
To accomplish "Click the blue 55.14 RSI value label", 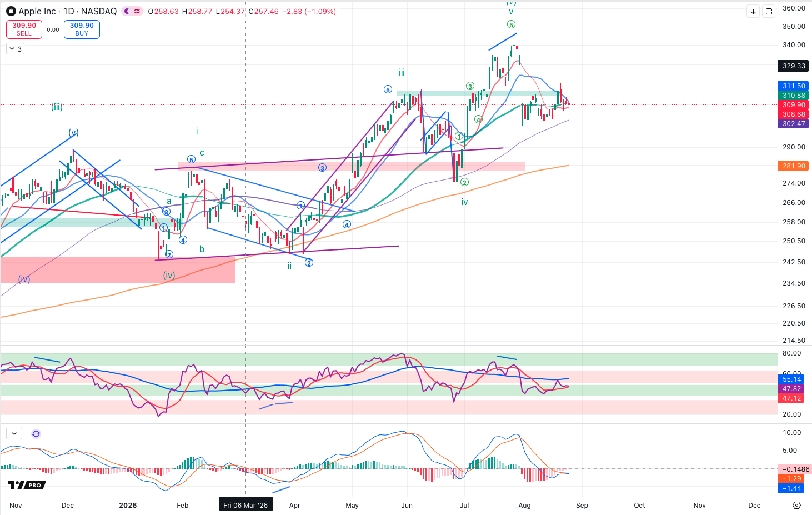I will [791, 379].
